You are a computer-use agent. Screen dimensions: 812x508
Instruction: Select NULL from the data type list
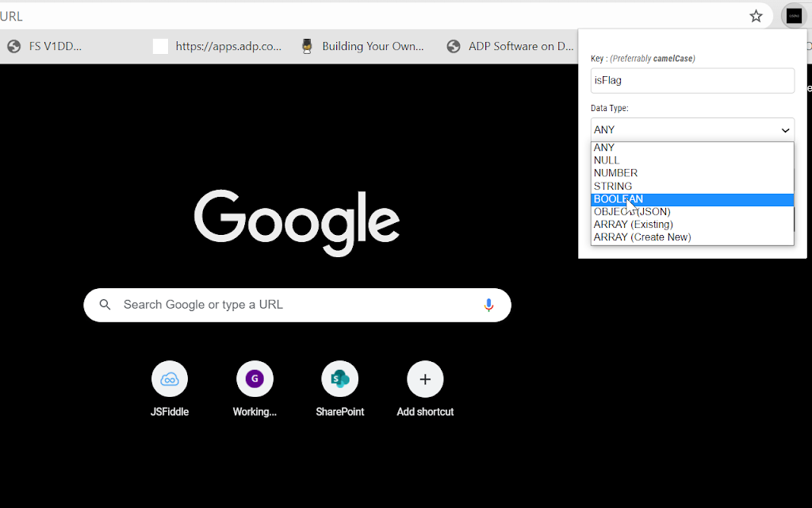692,160
